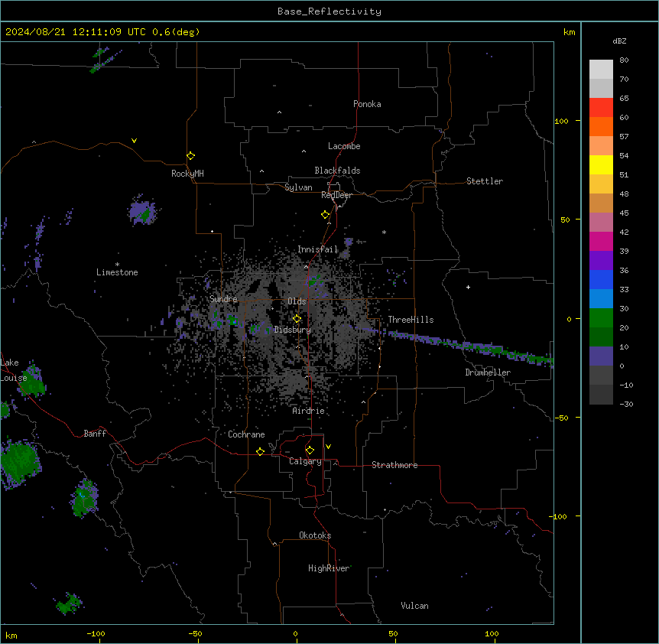Select the Didsbury label

(x=293, y=330)
